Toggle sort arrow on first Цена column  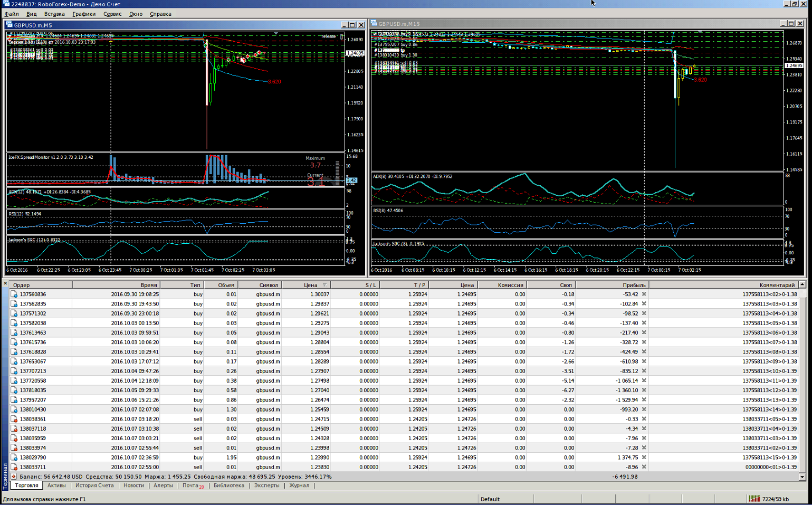click(x=324, y=285)
